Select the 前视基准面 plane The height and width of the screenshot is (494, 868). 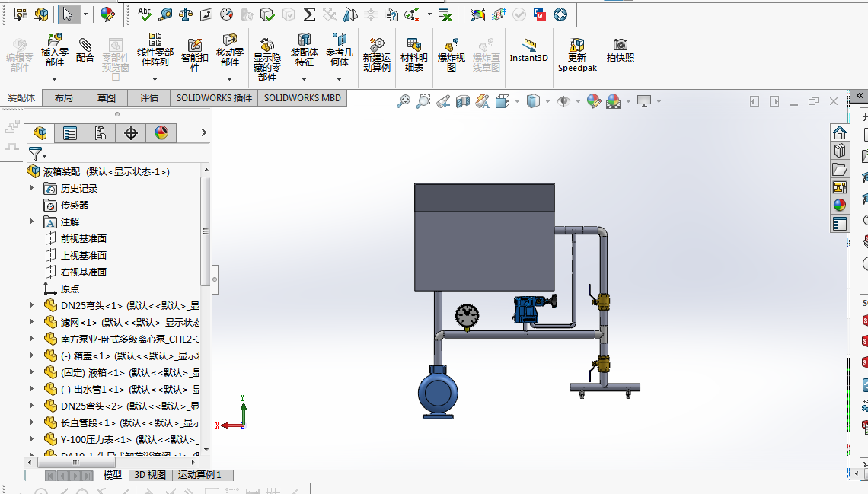[x=84, y=238]
